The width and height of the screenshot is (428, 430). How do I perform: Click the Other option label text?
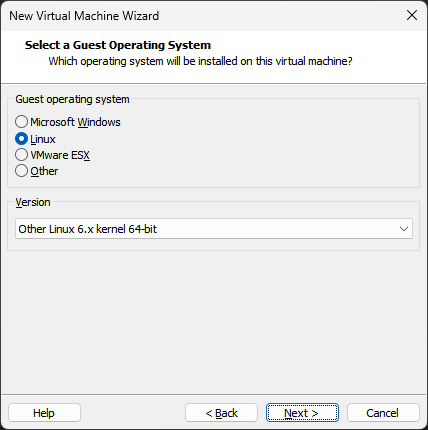[44, 171]
